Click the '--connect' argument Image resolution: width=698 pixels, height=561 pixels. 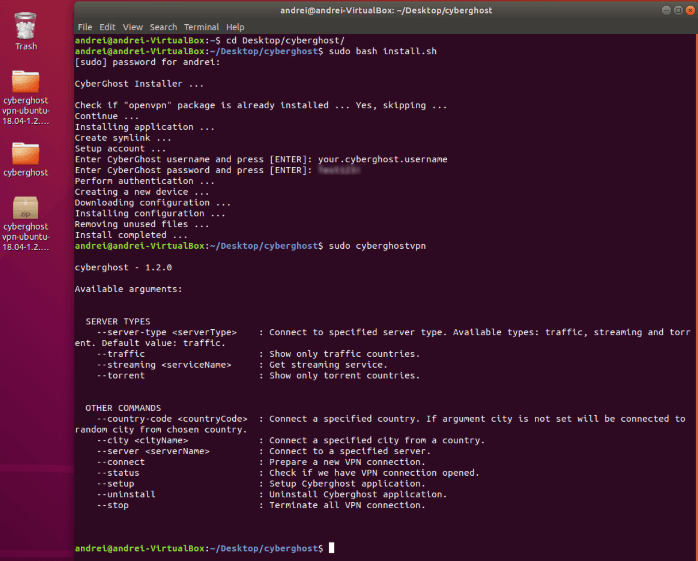[121, 462]
